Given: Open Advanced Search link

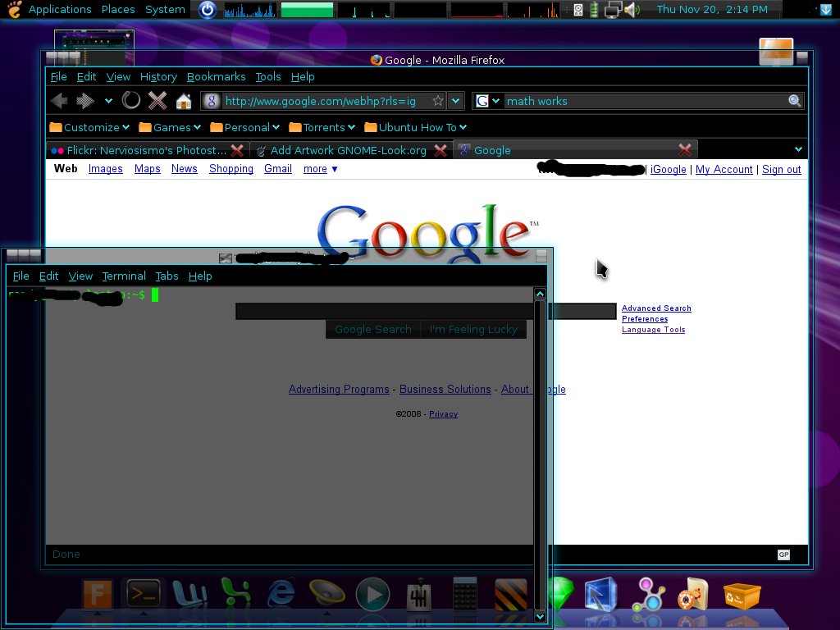Looking at the screenshot, I should 656,308.
